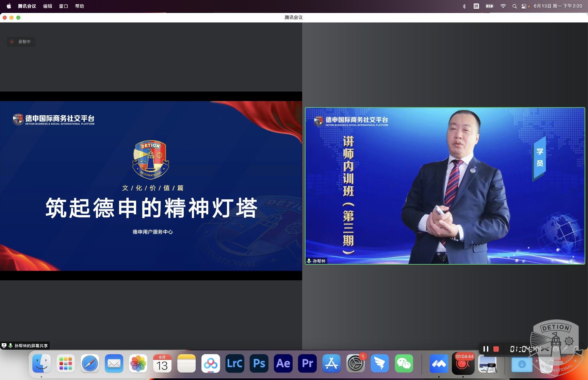Open the App Store from the Dock

point(331,364)
